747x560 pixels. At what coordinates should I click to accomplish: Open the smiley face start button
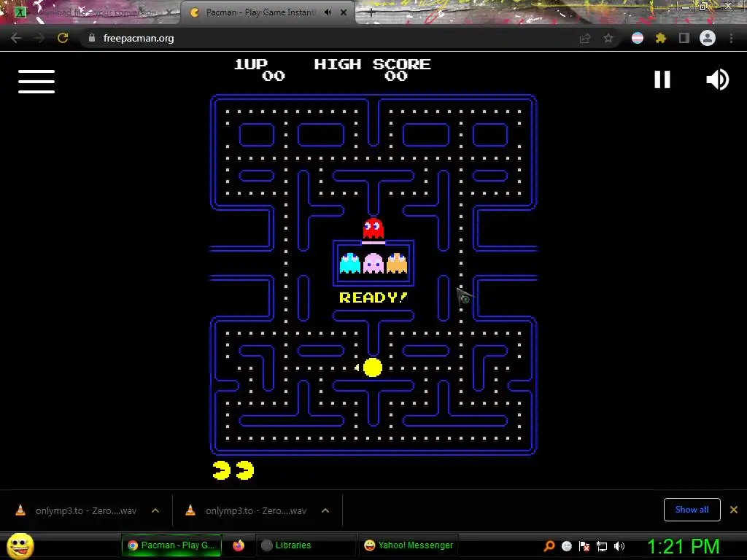20,545
